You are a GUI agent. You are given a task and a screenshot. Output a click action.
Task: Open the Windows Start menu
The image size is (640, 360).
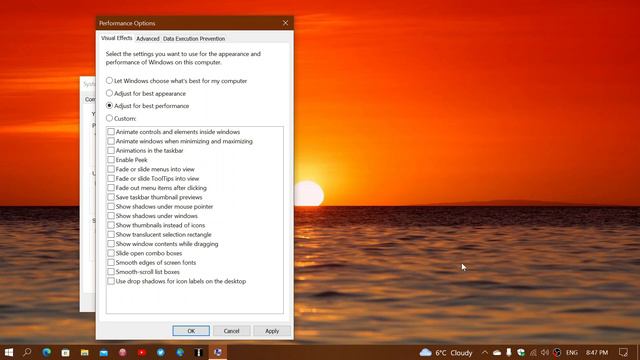[x=9, y=352]
